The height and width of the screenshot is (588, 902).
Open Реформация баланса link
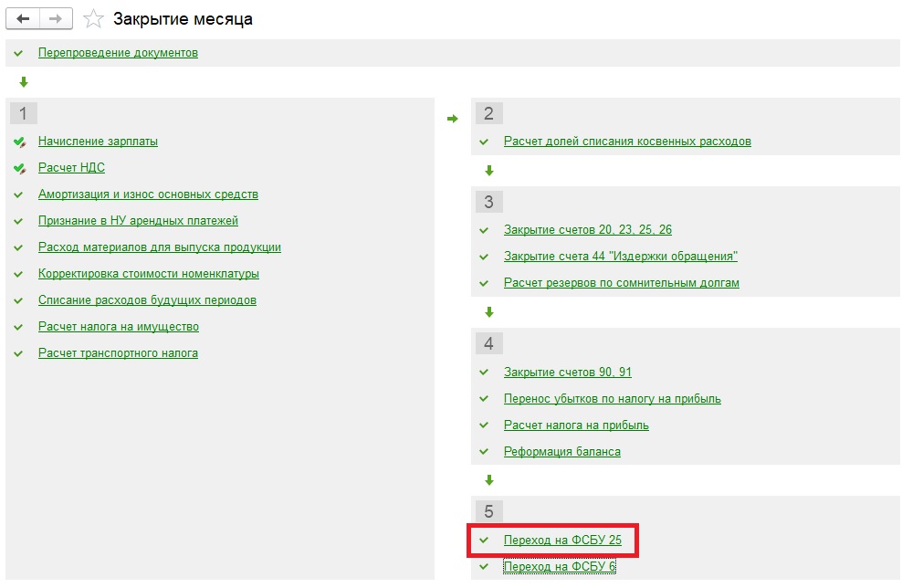[x=562, y=452]
